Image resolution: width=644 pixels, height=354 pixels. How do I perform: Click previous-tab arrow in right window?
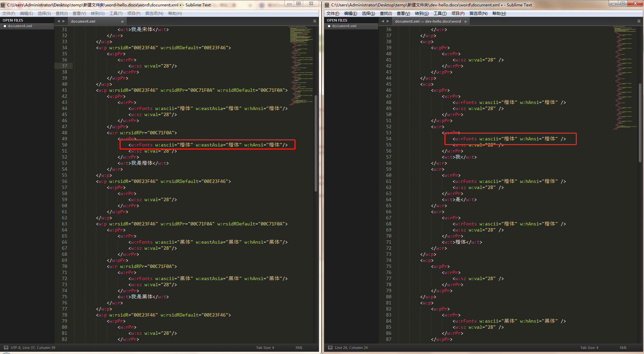pyautogui.click(x=383, y=21)
